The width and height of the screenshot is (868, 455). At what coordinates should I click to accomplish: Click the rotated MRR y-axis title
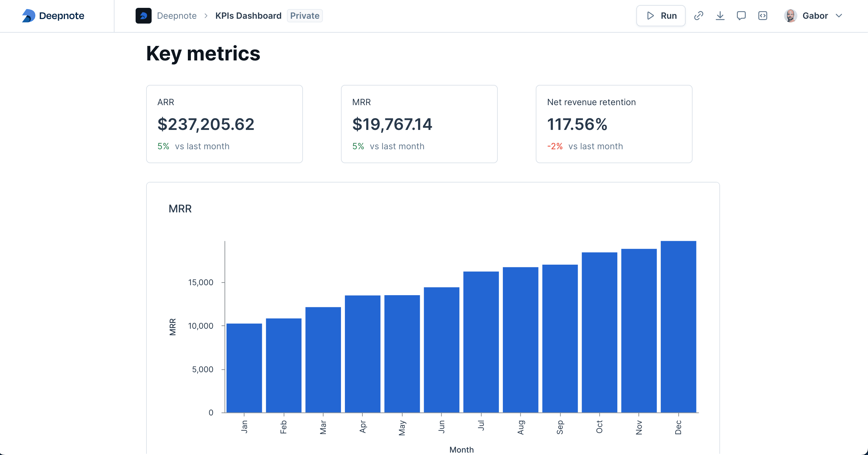[172, 327]
